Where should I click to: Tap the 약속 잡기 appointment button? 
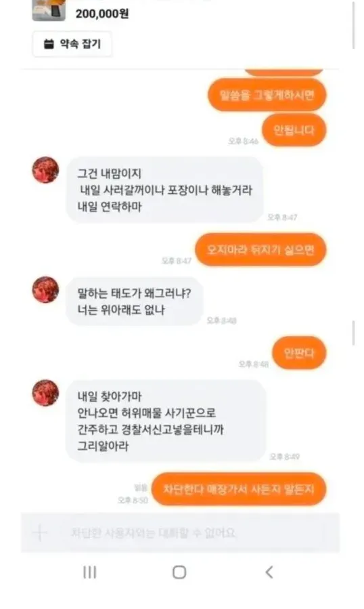72,44
